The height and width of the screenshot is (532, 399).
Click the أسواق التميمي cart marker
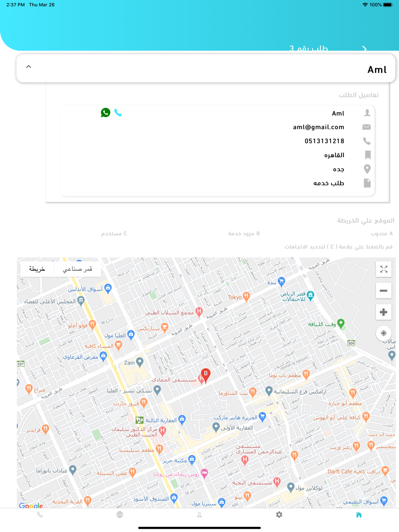point(384,500)
